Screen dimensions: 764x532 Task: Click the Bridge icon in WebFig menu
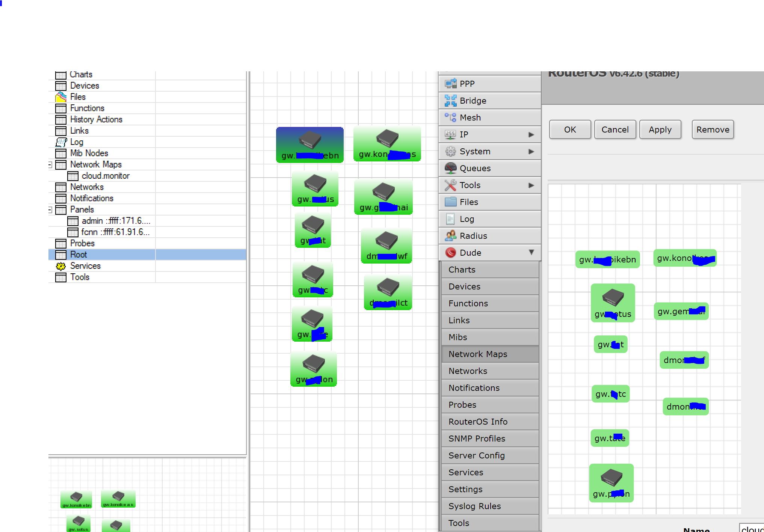[x=450, y=100]
